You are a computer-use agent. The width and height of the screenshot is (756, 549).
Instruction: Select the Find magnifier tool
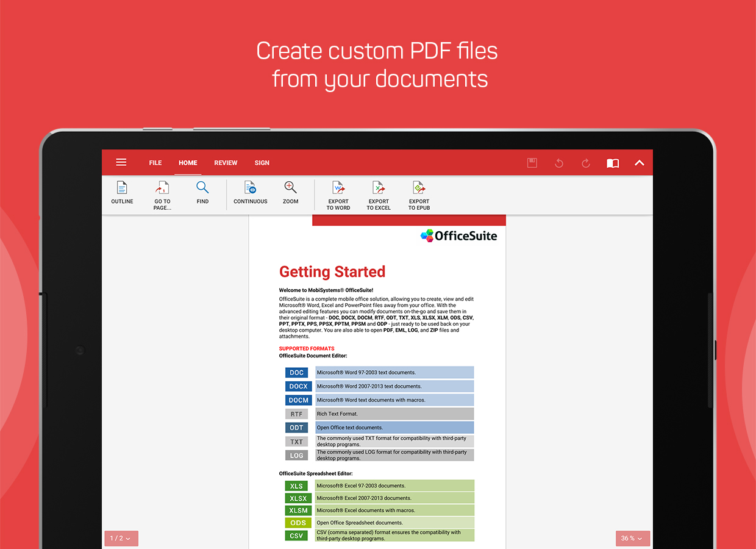tap(202, 188)
